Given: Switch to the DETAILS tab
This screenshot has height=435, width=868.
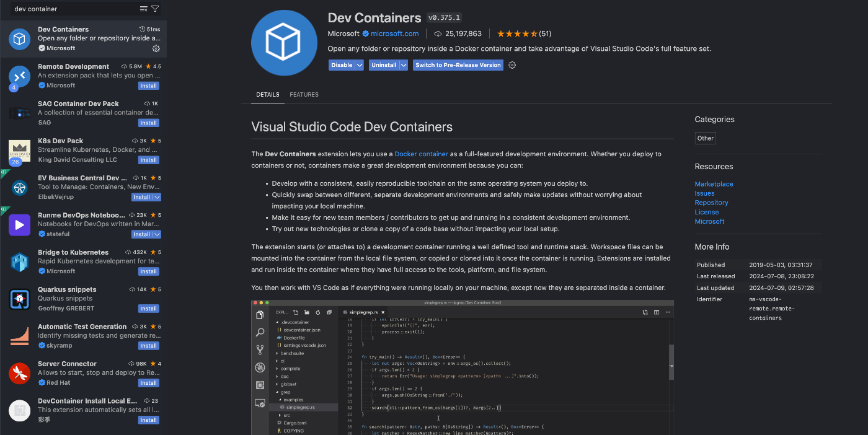Looking at the screenshot, I should 268,95.
